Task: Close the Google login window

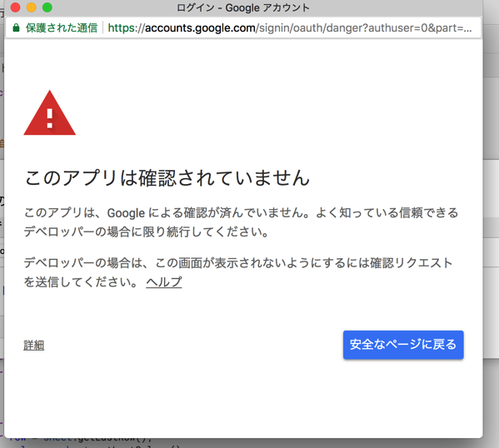Action: 15,7
